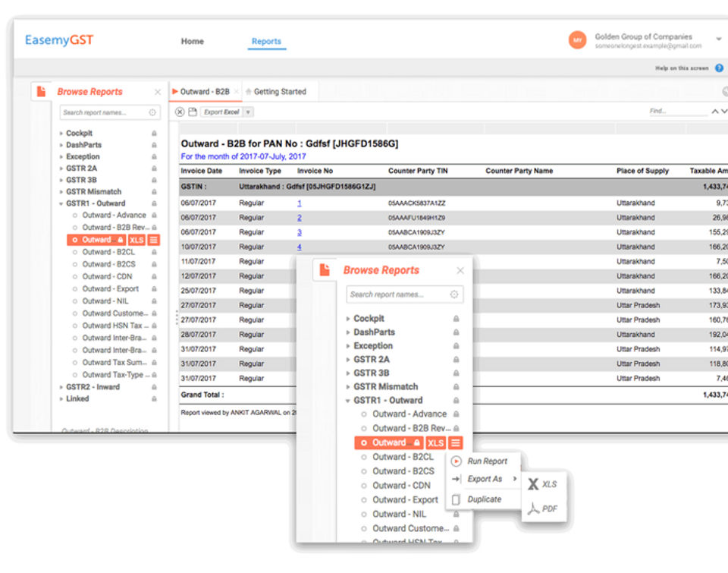Image resolution: width=728 pixels, height=573 pixels.
Task: Close the enlarged Browse Reports popup panel
Action: coord(460,270)
